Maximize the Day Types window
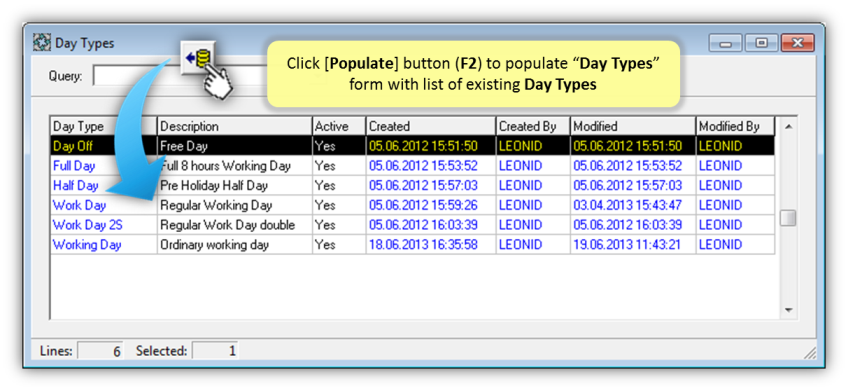This screenshot has height=391, width=848. pyautogui.click(x=761, y=43)
